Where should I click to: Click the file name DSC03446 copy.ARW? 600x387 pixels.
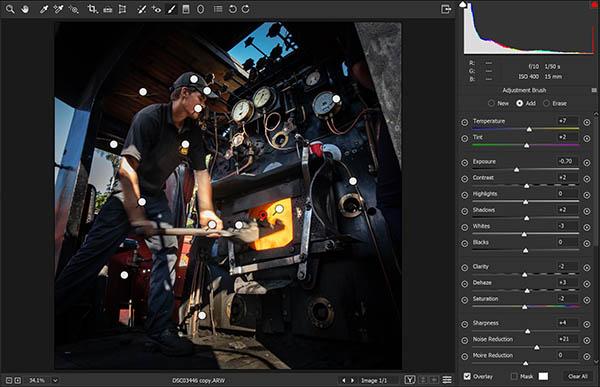coord(198,380)
